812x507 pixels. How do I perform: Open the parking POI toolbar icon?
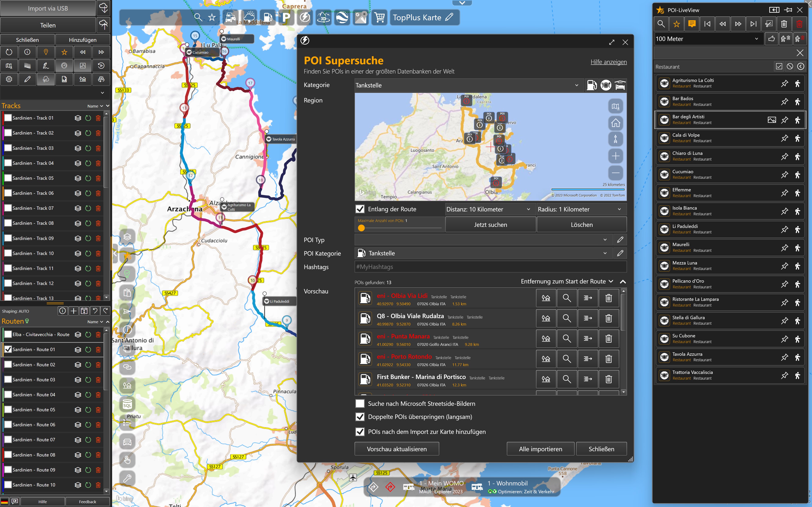pos(286,18)
